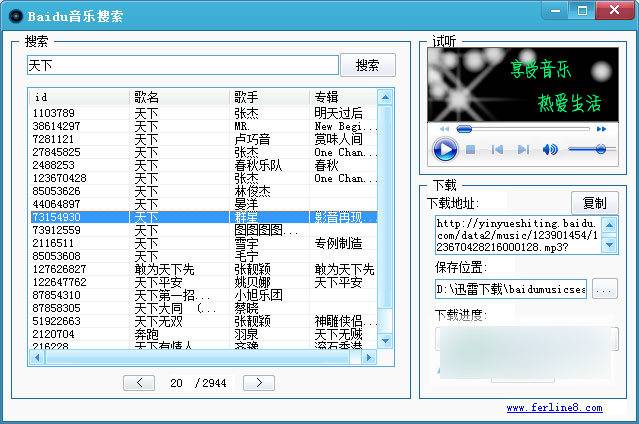Click the stop playback button
This screenshot has width=639, height=424.
coord(470,150)
